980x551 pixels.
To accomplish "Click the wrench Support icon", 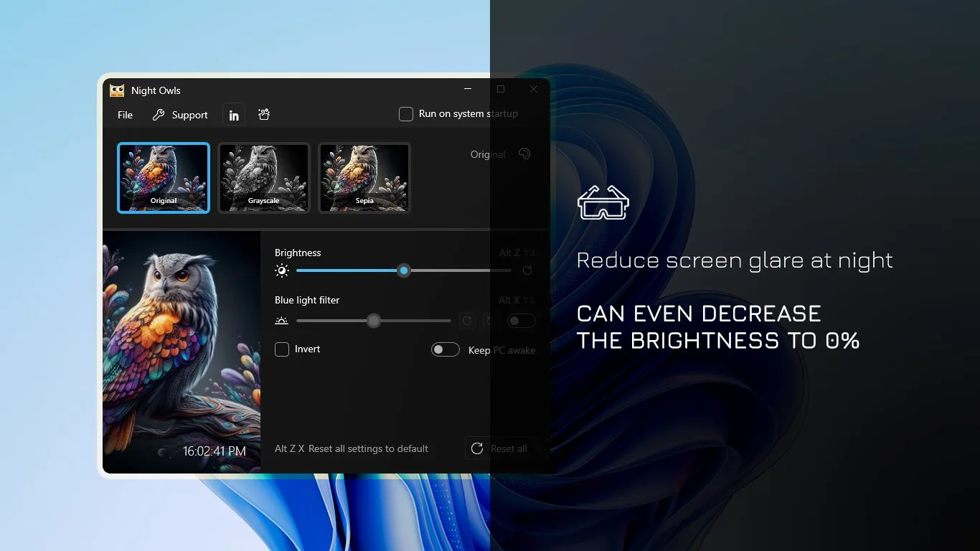I will tap(159, 115).
